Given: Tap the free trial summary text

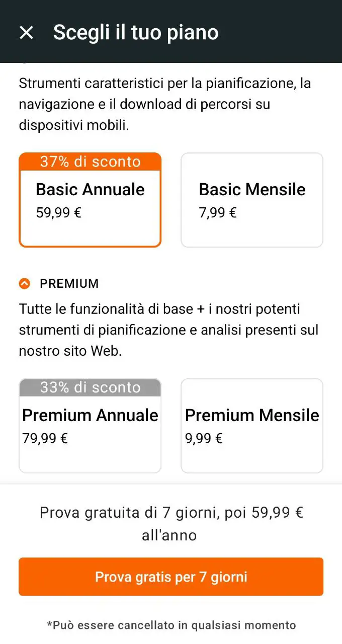Looking at the screenshot, I should pyautogui.click(x=171, y=523).
